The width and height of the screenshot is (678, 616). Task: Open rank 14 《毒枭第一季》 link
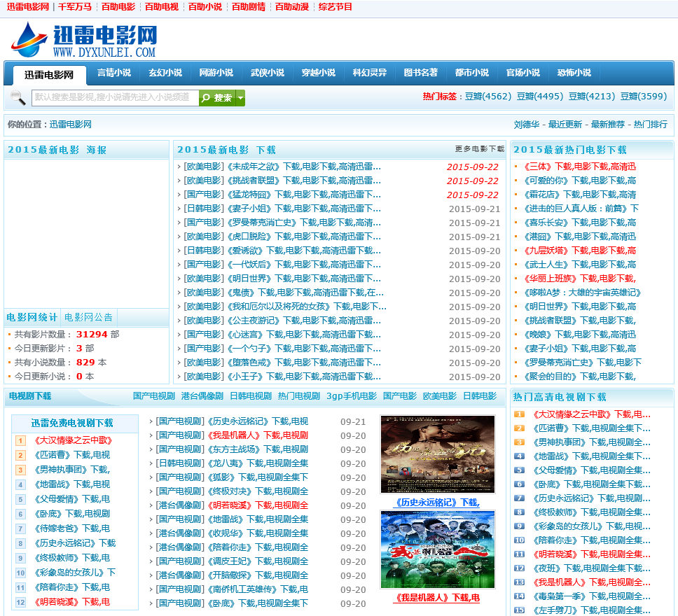592,596
